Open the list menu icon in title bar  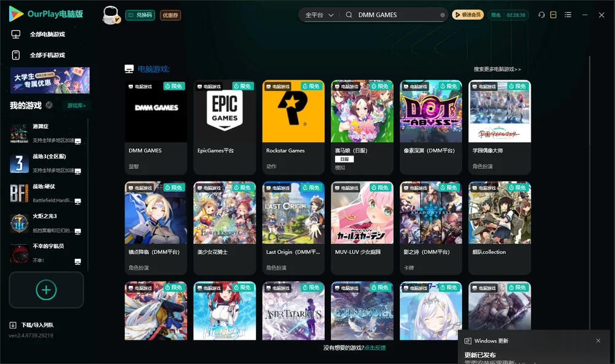pos(568,15)
